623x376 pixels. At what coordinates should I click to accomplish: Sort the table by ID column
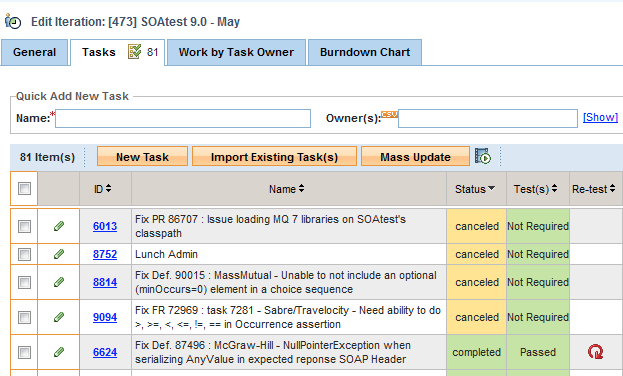[108, 189]
